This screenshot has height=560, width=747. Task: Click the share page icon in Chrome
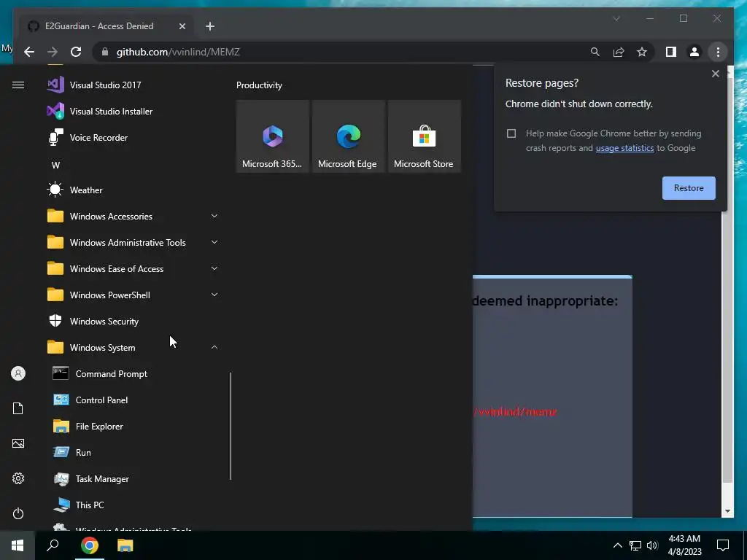click(x=619, y=52)
